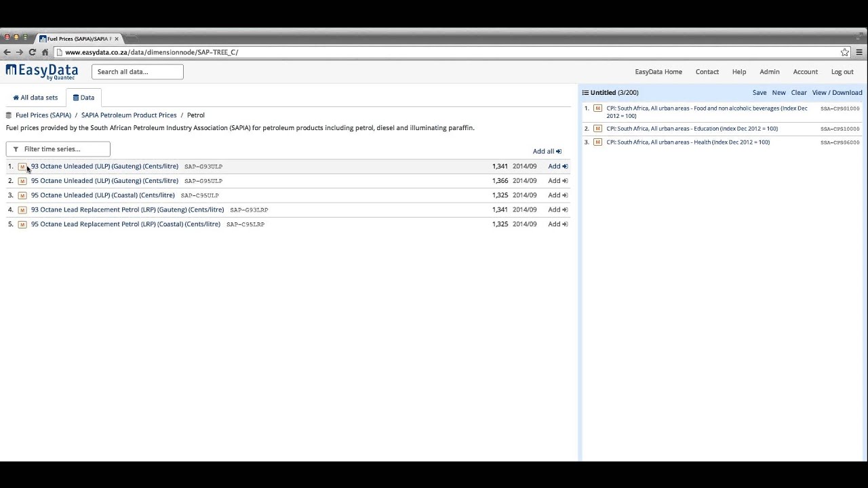Screen dimensions: 868x488
Task: Open View / Download
Action: click(837, 93)
